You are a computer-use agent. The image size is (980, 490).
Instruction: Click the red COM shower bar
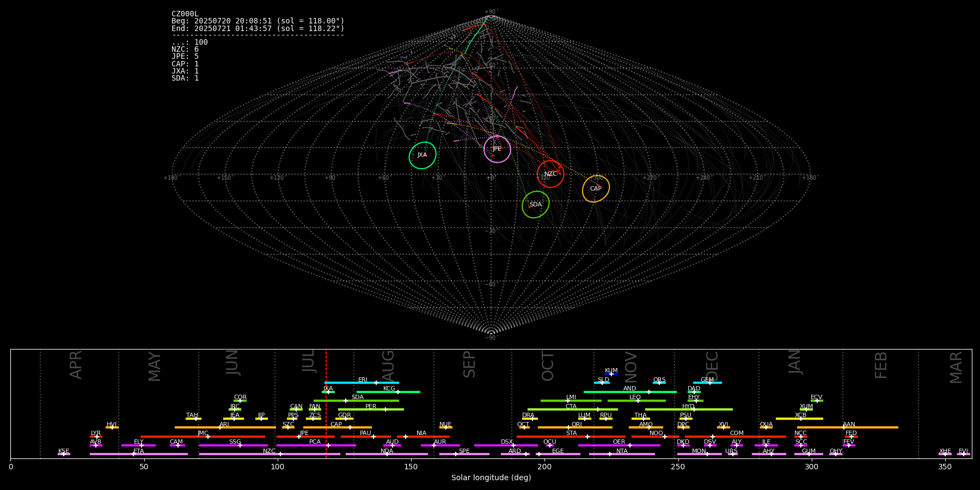click(736, 437)
